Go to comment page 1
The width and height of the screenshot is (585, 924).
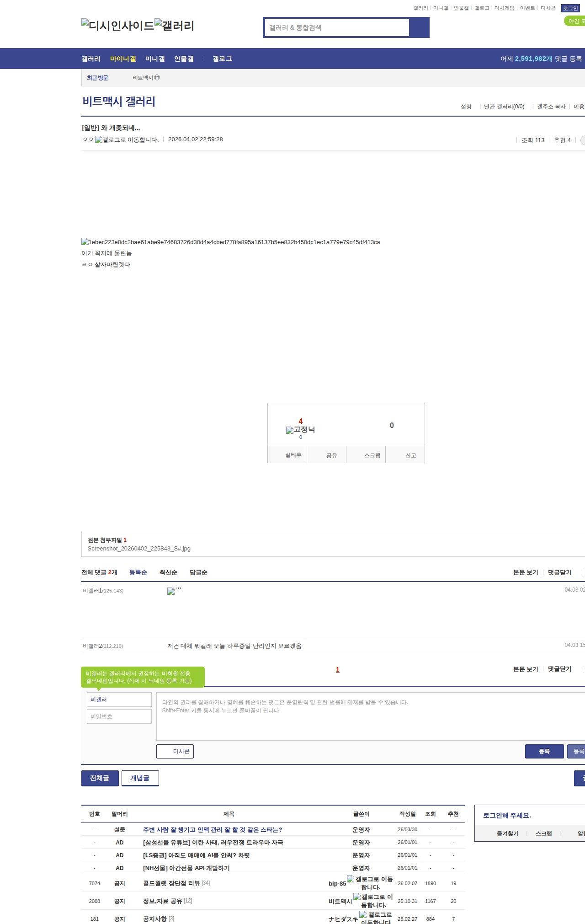[x=338, y=669]
